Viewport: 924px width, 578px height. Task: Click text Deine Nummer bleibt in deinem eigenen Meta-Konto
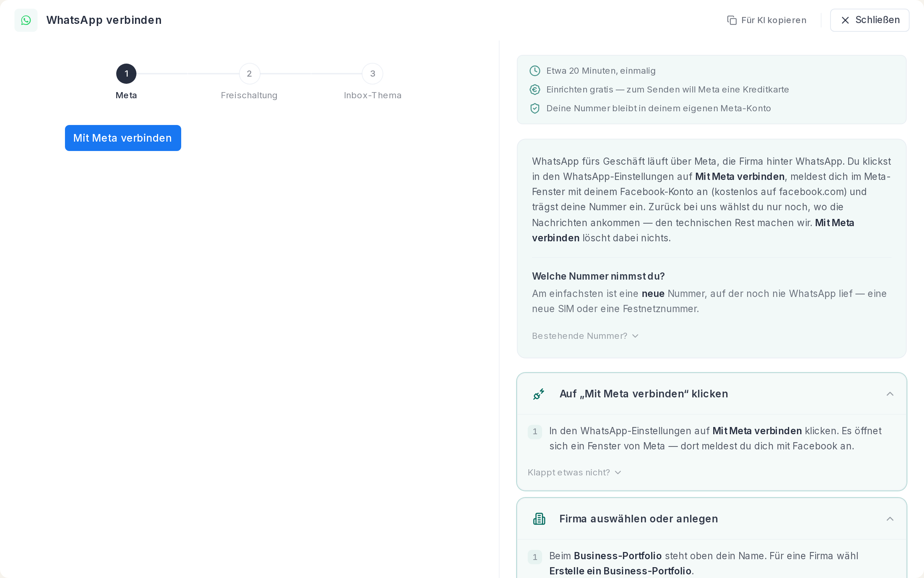point(658,108)
